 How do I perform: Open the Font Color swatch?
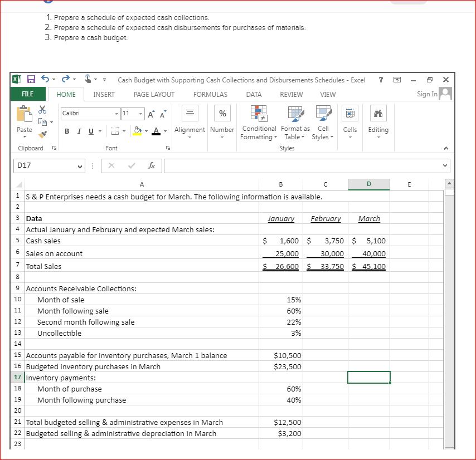tap(157, 131)
